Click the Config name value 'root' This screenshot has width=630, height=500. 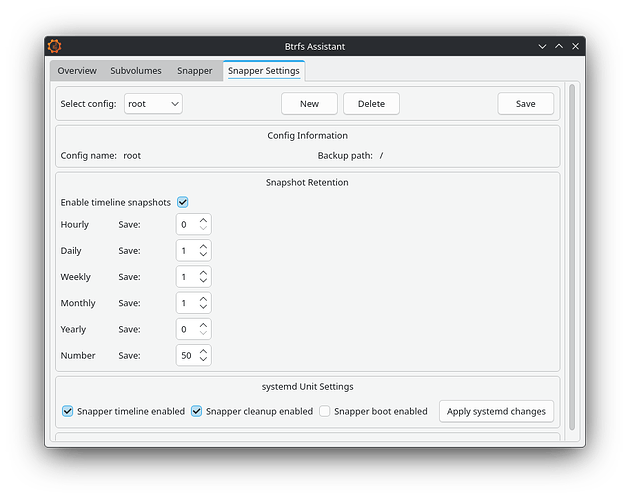(x=132, y=156)
